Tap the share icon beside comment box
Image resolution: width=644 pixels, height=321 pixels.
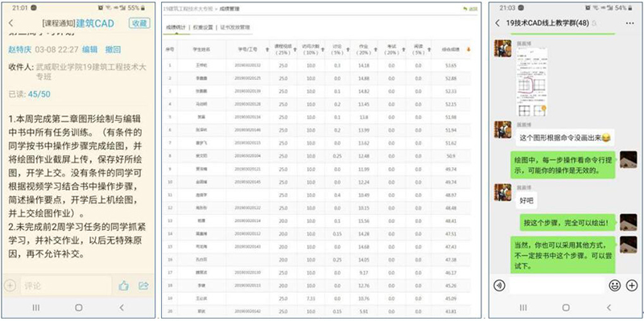[143, 286]
